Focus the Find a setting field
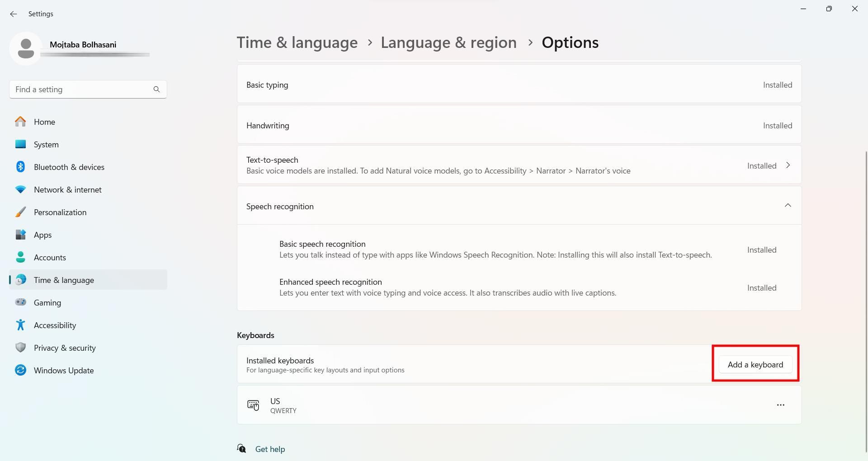Viewport: 868px width, 461px height. [x=81, y=89]
